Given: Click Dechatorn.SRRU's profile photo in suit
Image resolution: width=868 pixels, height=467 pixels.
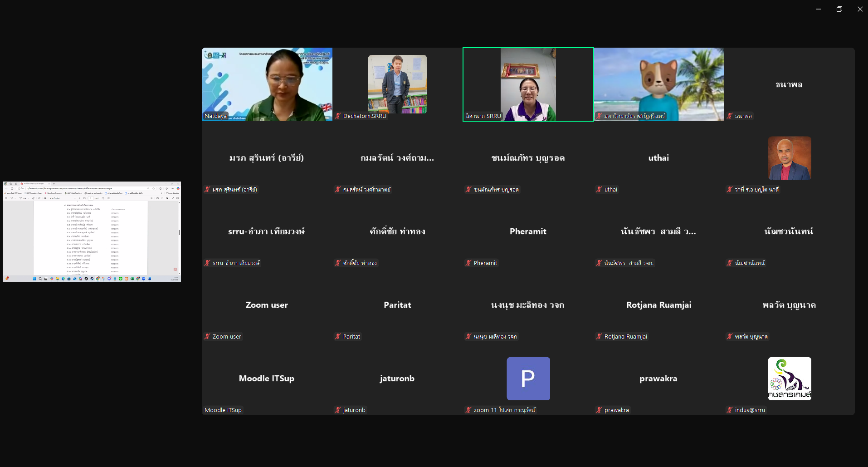Looking at the screenshot, I should coord(397,84).
